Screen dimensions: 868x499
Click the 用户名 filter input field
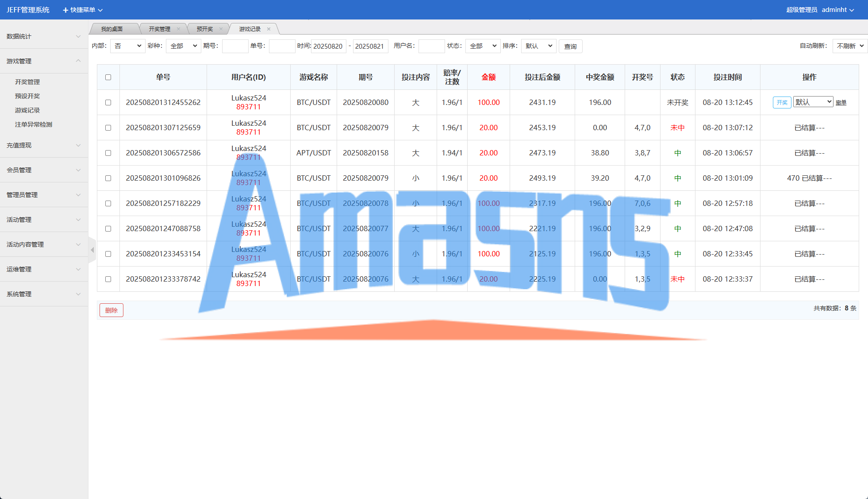pyautogui.click(x=431, y=46)
